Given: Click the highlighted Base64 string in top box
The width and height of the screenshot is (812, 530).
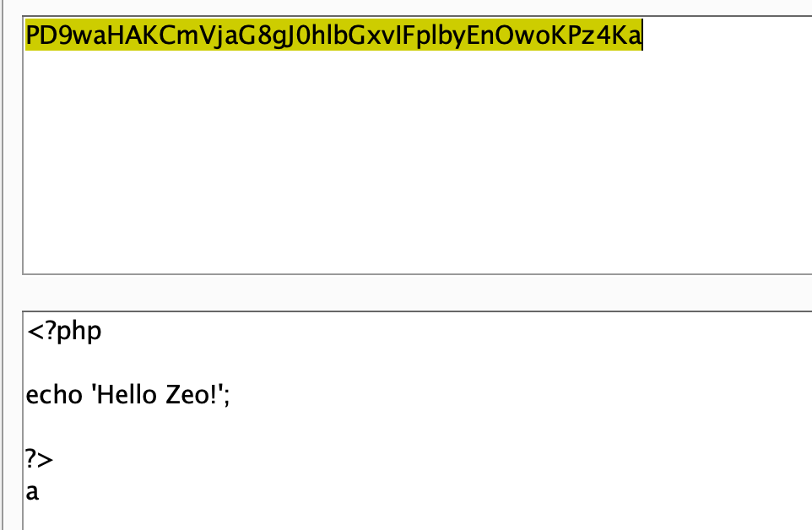Looking at the screenshot, I should [334, 35].
